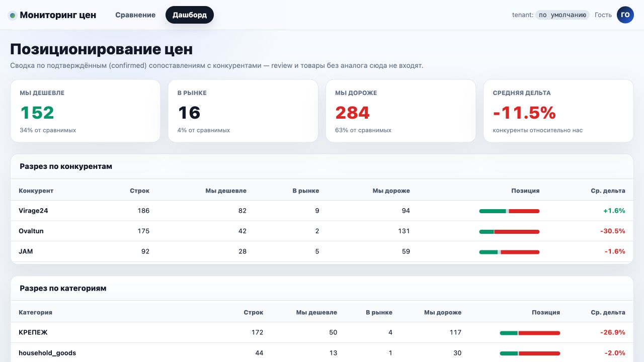Switch to the Сравнение tab

pos(135,15)
